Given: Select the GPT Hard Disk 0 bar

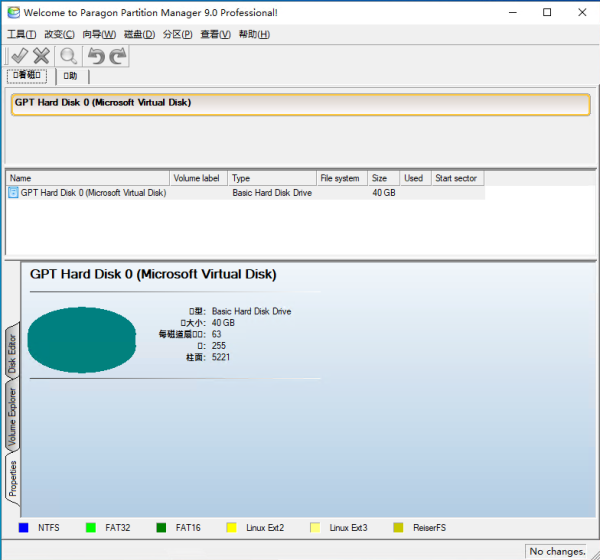Looking at the screenshot, I should click(300, 104).
